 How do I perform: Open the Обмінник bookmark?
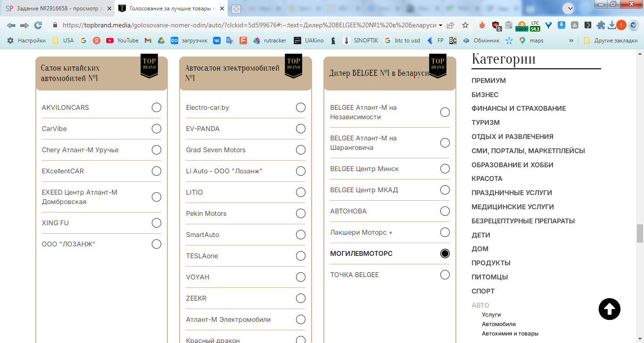(x=481, y=41)
